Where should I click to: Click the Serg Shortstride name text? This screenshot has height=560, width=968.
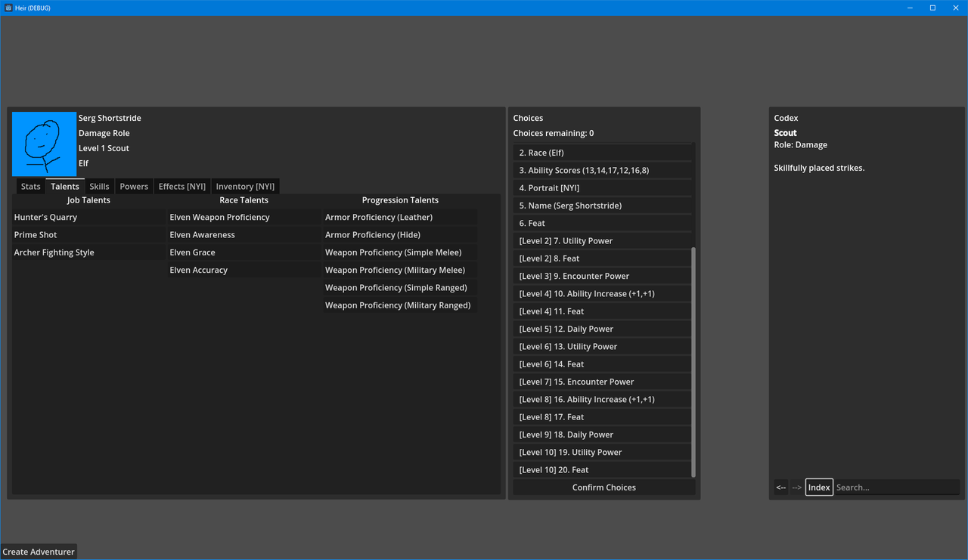[x=110, y=118]
